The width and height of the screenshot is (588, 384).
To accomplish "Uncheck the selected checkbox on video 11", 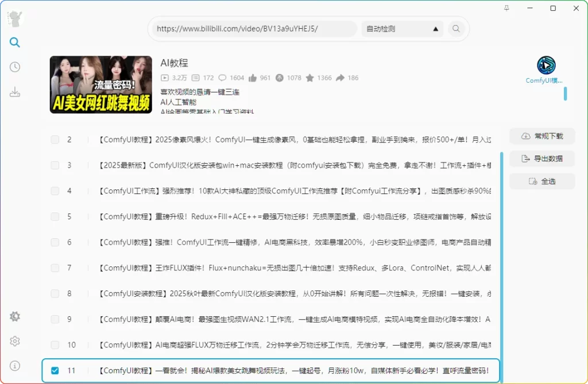I will point(55,371).
